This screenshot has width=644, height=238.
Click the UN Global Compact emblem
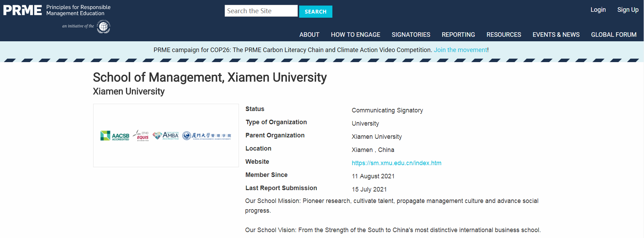tap(104, 26)
